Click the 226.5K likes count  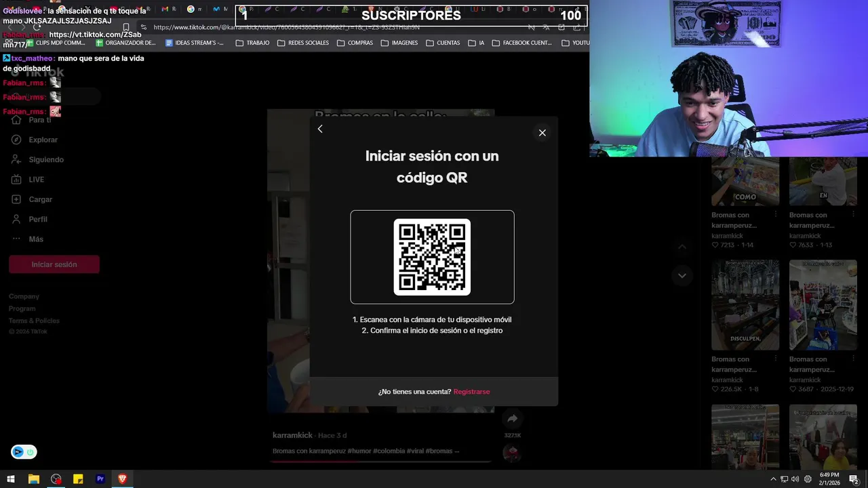click(x=730, y=390)
